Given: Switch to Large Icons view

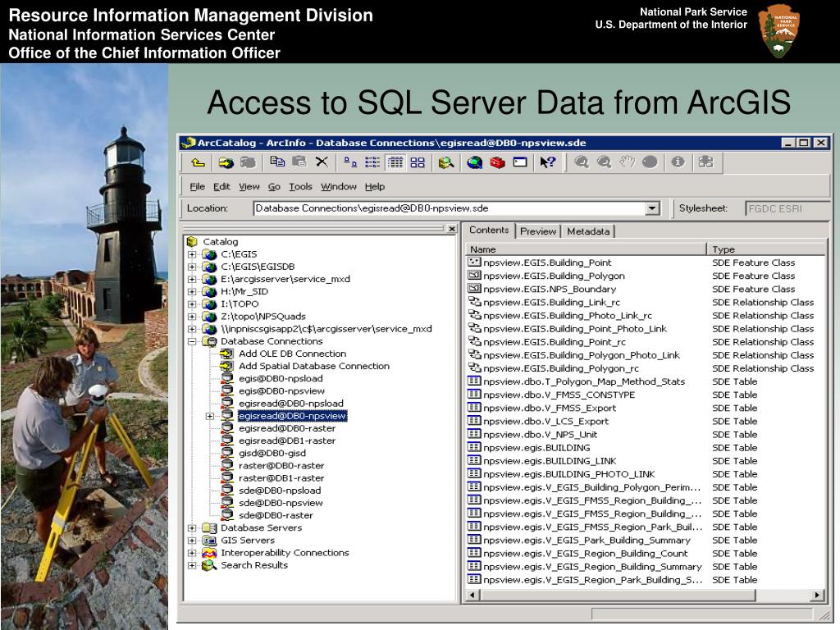Looking at the screenshot, I should pyautogui.click(x=350, y=162).
